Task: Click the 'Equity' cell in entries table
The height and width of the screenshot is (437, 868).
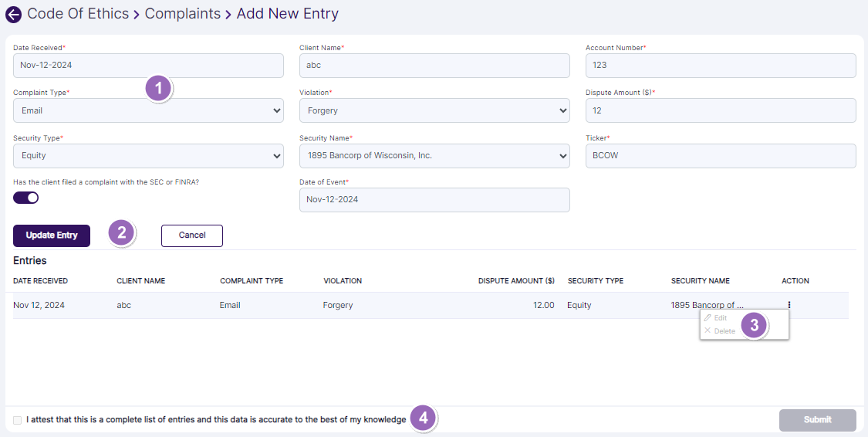Action: tap(579, 305)
